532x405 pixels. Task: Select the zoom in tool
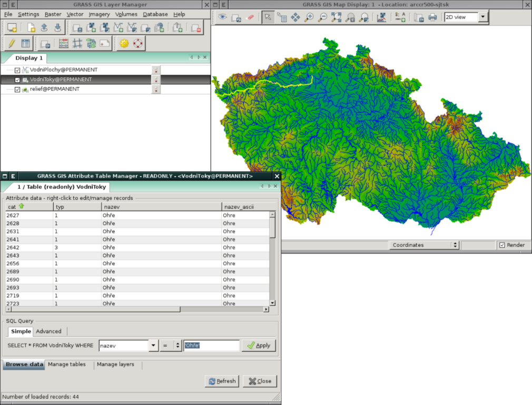tap(309, 17)
